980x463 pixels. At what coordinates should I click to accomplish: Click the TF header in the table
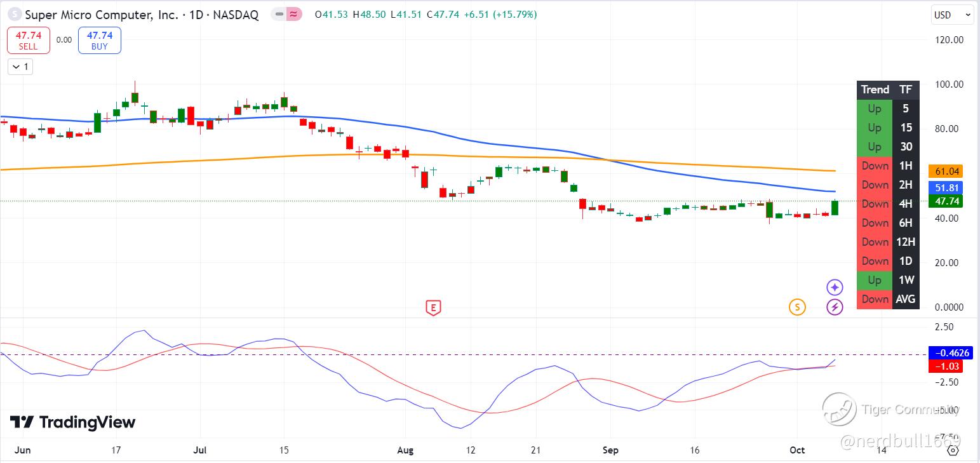tap(906, 90)
